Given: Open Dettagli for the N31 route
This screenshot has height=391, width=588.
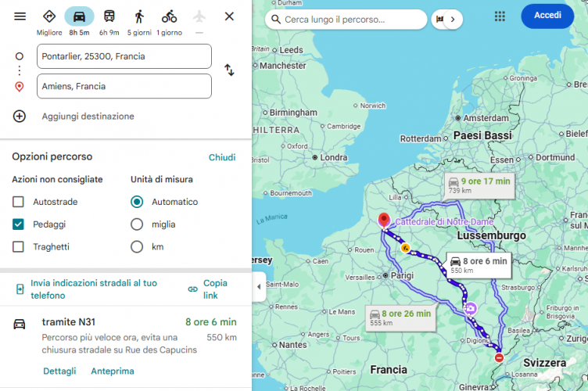Looking at the screenshot, I should pyautogui.click(x=59, y=371).
